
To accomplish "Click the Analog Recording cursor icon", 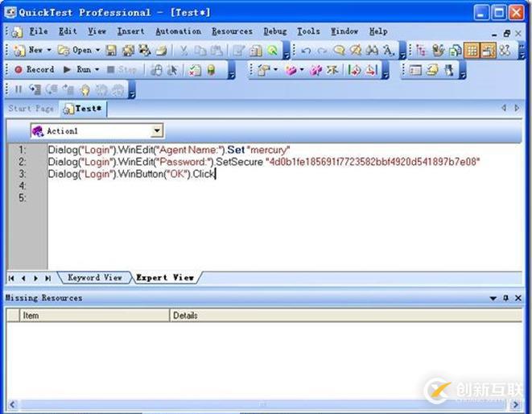I will [172, 70].
